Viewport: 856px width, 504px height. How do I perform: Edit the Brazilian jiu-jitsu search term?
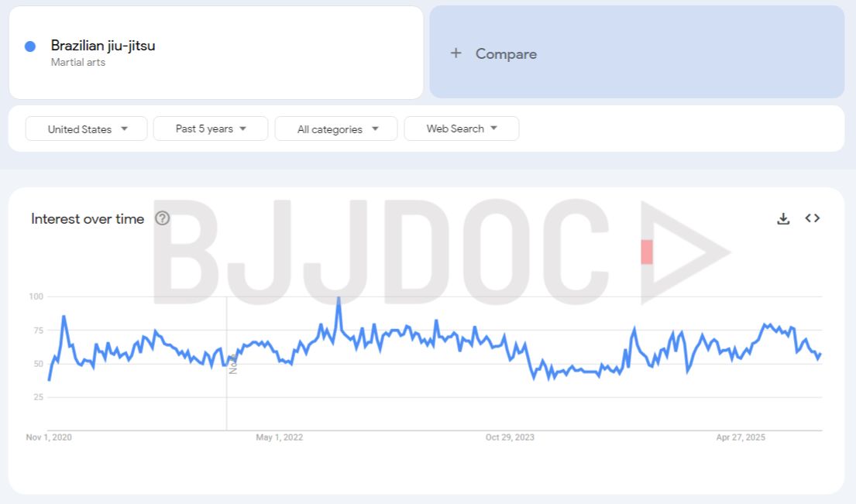click(x=103, y=46)
